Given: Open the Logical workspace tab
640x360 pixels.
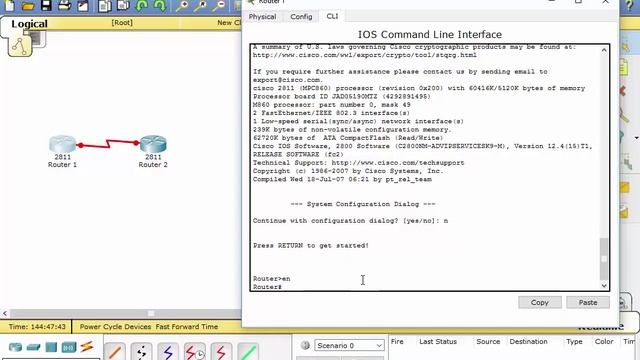Looking at the screenshot, I should pos(29,24).
